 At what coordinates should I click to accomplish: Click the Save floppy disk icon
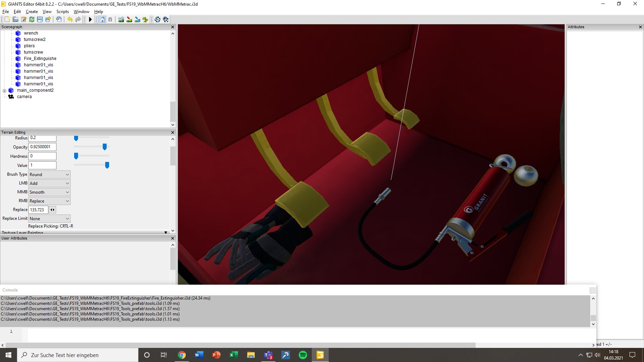40,19
